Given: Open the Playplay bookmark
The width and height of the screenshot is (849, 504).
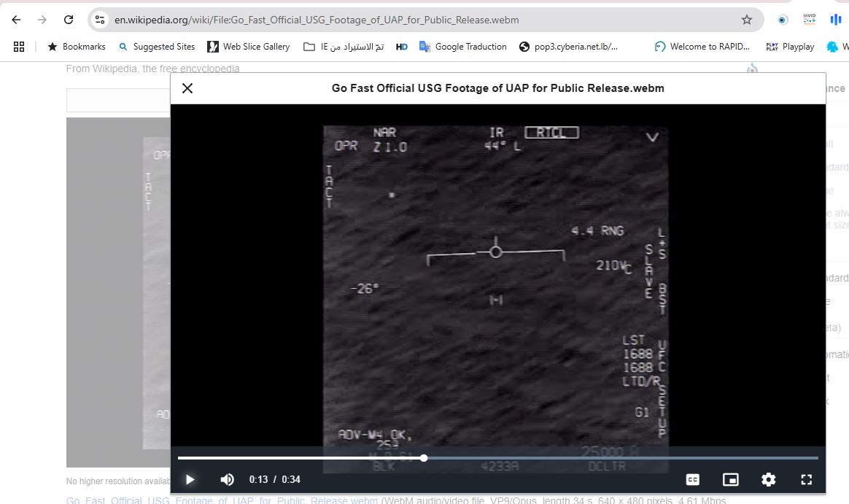Looking at the screenshot, I should (x=791, y=47).
